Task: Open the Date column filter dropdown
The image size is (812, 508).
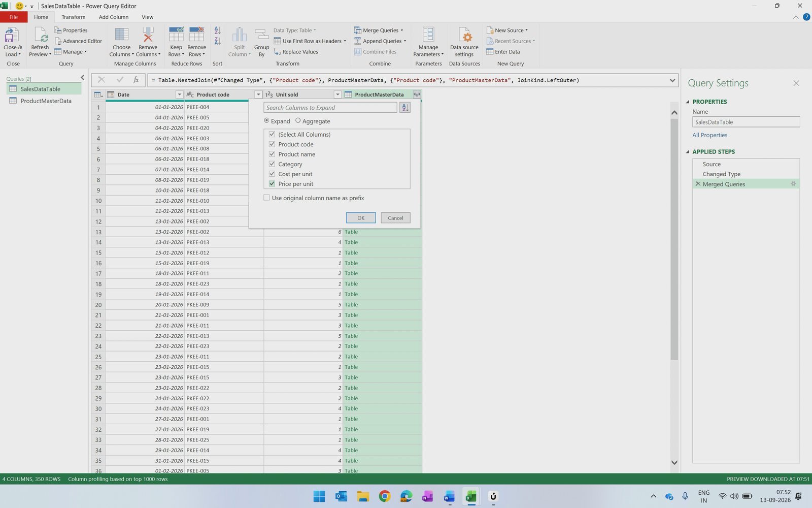Action: click(179, 94)
